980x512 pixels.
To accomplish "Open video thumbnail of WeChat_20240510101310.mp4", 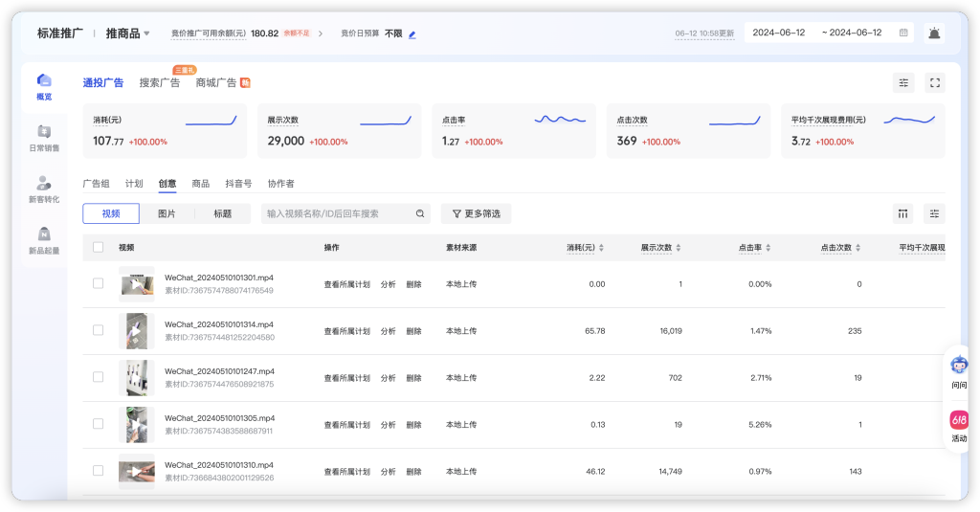I will point(137,472).
